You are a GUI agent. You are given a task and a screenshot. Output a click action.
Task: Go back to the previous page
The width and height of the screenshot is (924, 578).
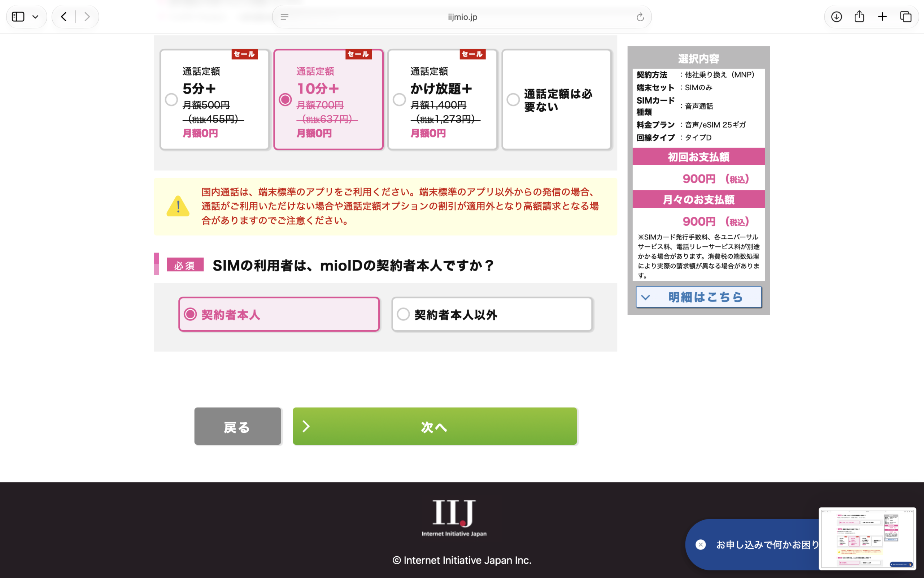click(64, 17)
